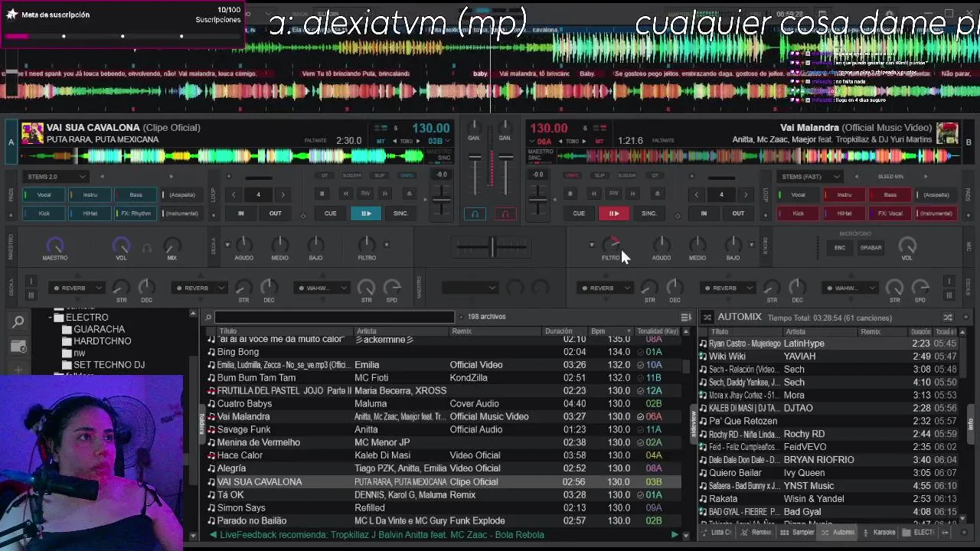The image size is (980, 551).
Task: Click the AUTOMIX shuffle icon left of title
Action: (x=707, y=317)
